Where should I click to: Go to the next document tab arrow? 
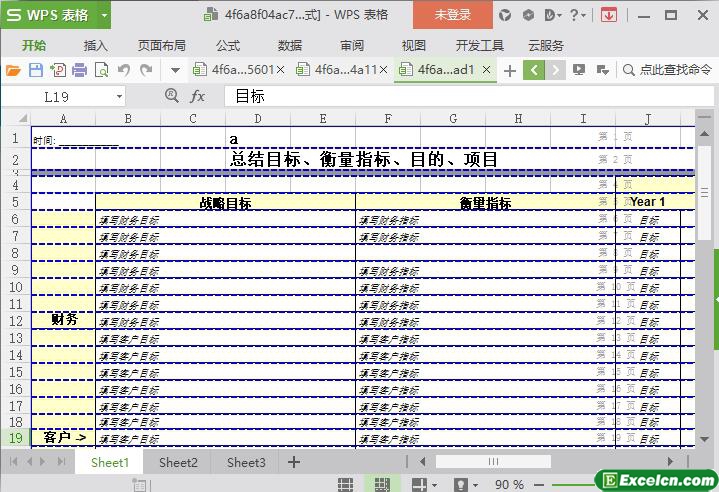tap(555, 70)
